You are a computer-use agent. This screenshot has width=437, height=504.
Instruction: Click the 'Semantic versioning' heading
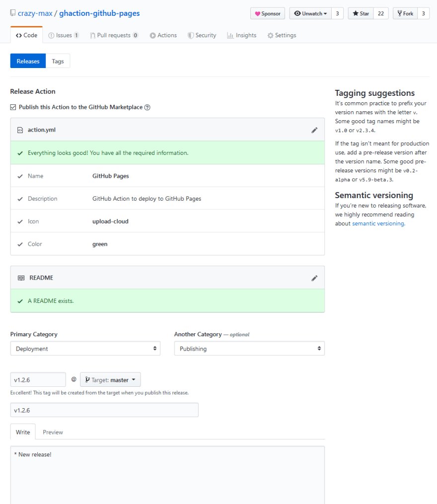click(374, 195)
